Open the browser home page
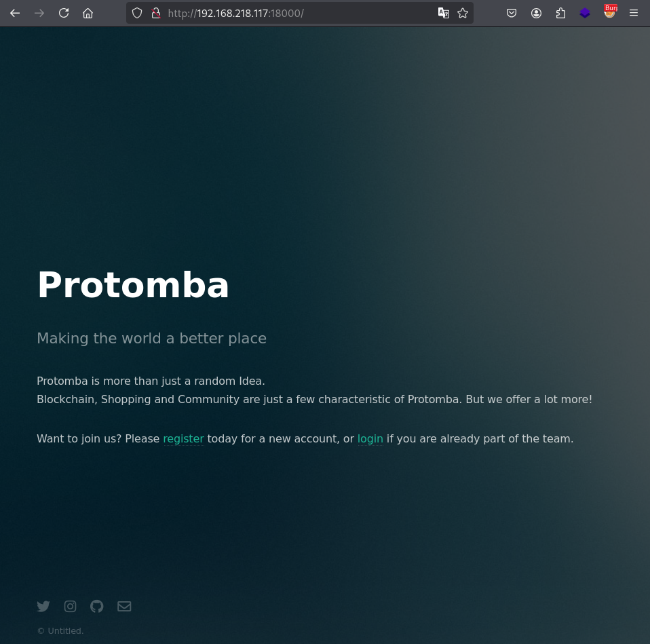 point(88,14)
